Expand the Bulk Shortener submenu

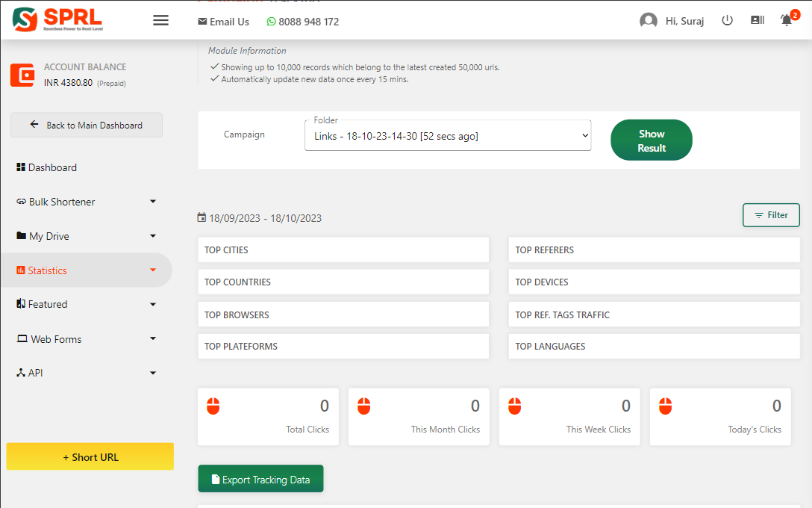coord(153,202)
